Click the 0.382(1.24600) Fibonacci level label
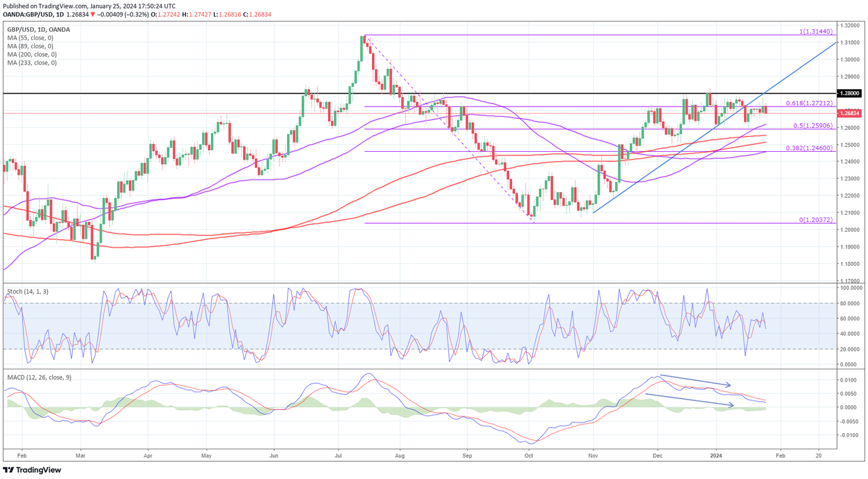This screenshot has height=479, width=868. 810,148
